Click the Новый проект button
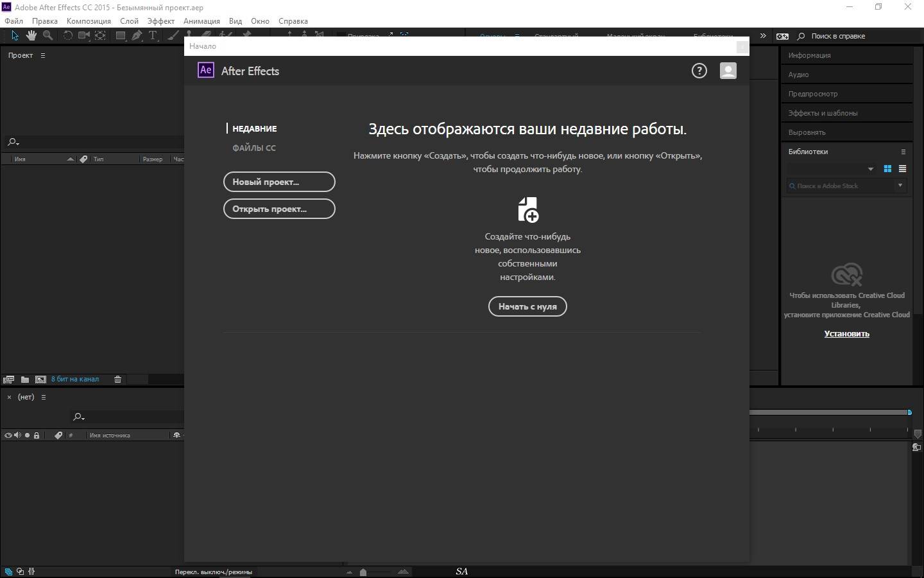 click(279, 182)
